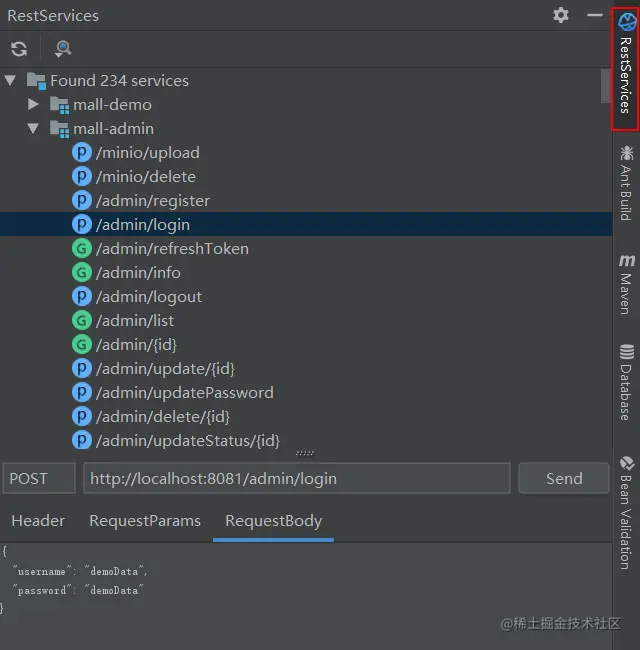640x650 pixels.
Task: Open the POST method selector
Action: coord(39,478)
